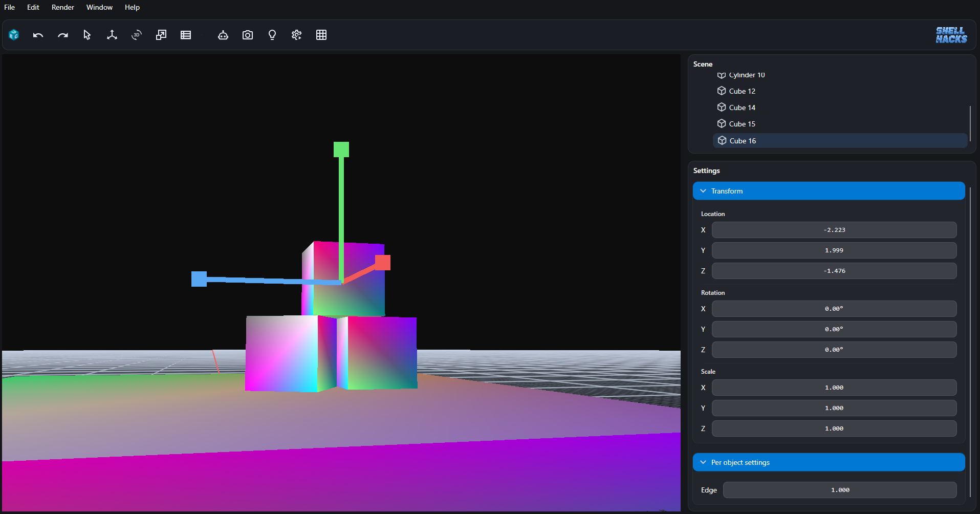Open the Render menu
This screenshot has height=514, width=980.
[x=62, y=7]
